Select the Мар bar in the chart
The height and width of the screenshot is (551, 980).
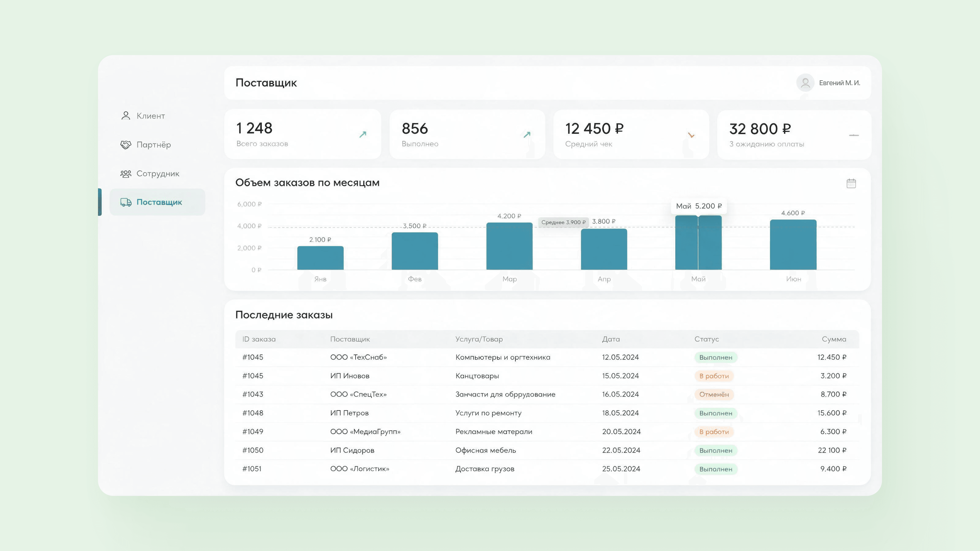(x=509, y=246)
